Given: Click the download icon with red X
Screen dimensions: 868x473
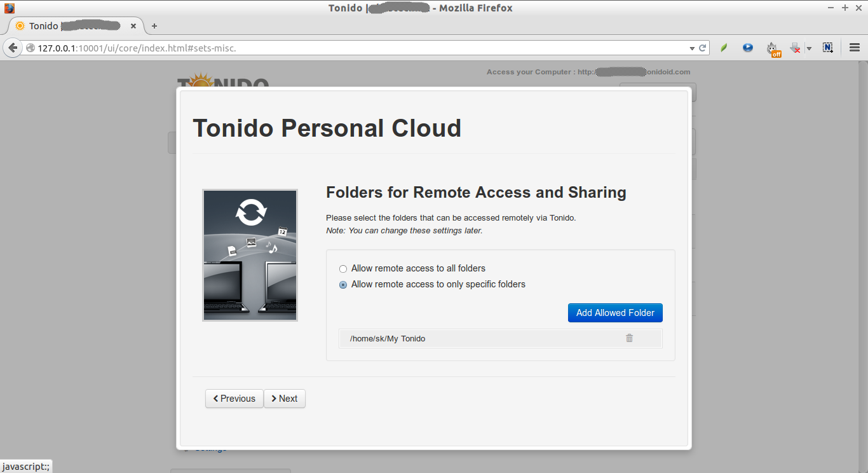Looking at the screenshot, I should tap(795, 48).
